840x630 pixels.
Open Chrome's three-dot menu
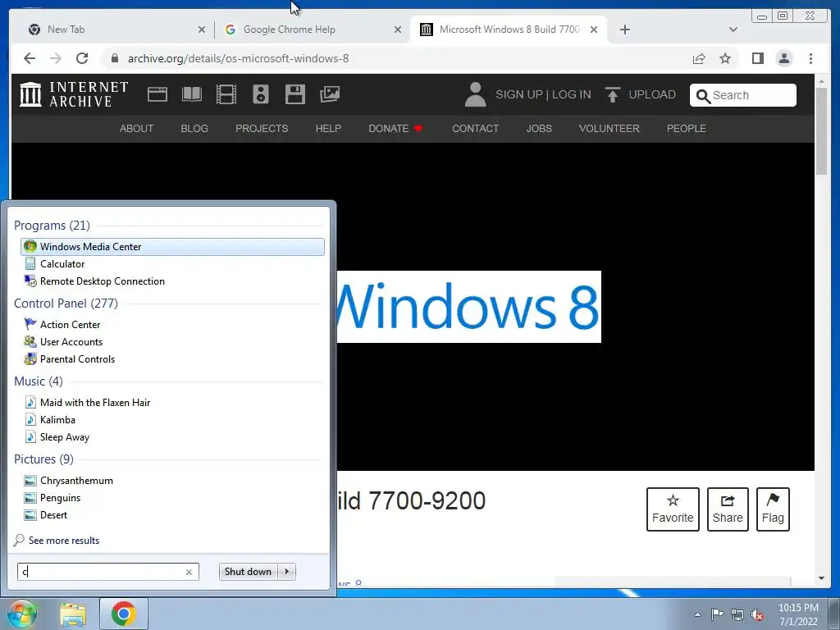(x=810, y=58)
